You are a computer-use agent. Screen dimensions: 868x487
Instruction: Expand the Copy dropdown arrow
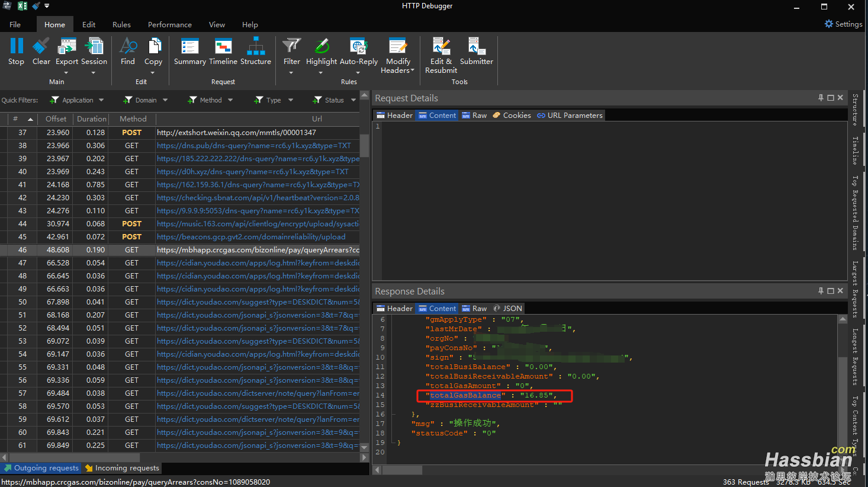click(x=153, y=73)
